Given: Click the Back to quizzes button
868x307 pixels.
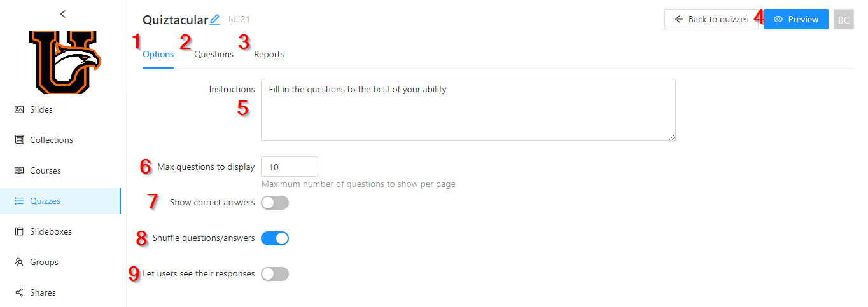Looking at the screenshot, I should coord(711,20).
